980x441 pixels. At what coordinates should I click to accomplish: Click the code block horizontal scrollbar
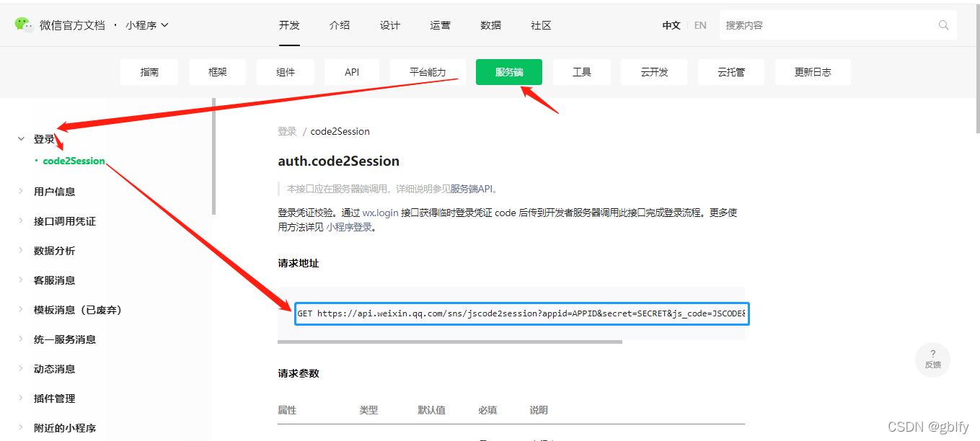[450, 342]
